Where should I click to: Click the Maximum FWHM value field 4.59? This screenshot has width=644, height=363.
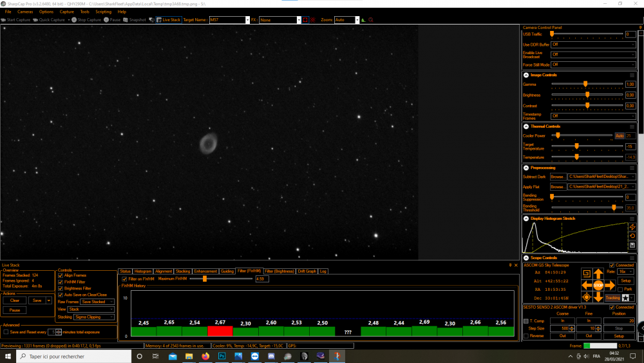262,279
